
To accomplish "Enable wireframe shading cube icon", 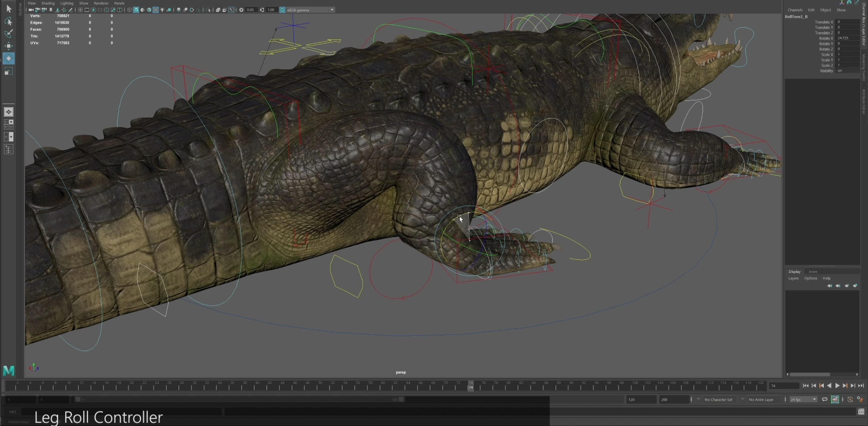I will (129, 10).
